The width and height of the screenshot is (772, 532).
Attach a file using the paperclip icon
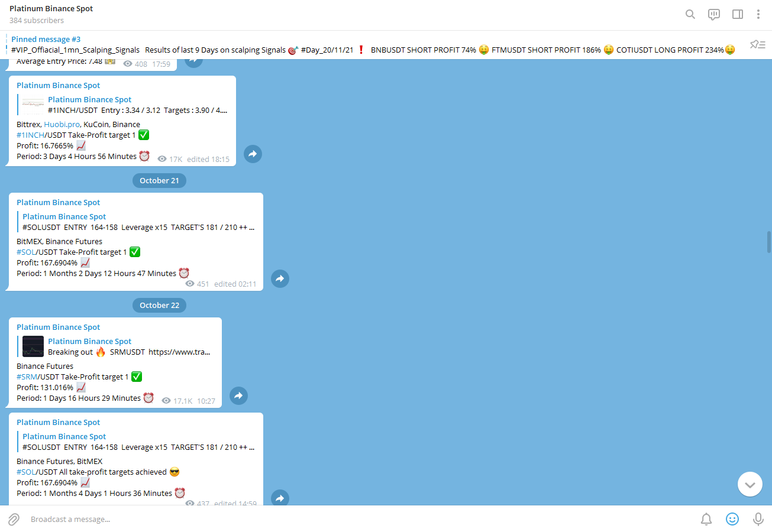pyautogui.click(x=14, y=519)
